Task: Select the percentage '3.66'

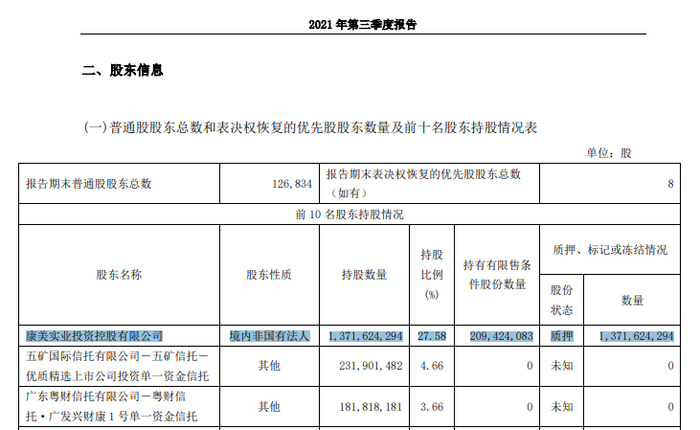Action: tap(432, 407)
